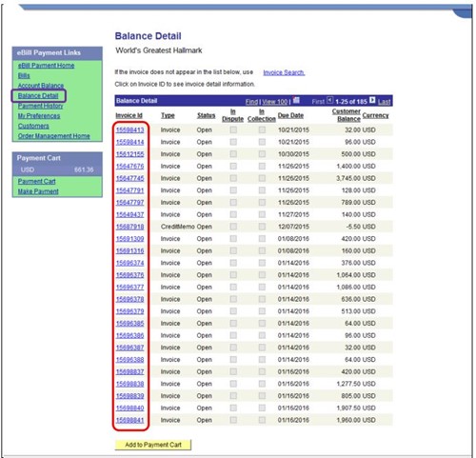Open invoice 15691316
Image resolution: width=476 pixels, height=458 pixels.
coord(129,250)
